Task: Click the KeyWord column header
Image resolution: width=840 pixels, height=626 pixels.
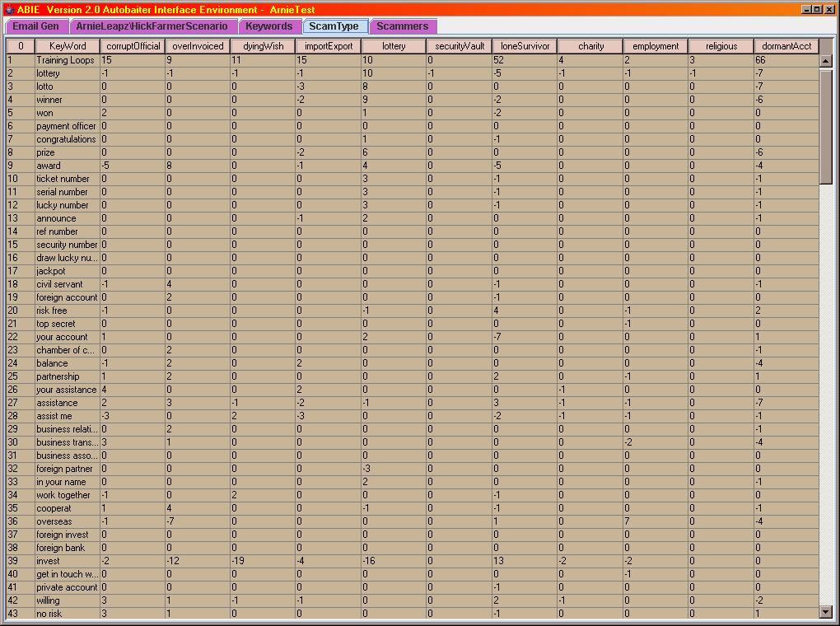Action: coord(68,46)
